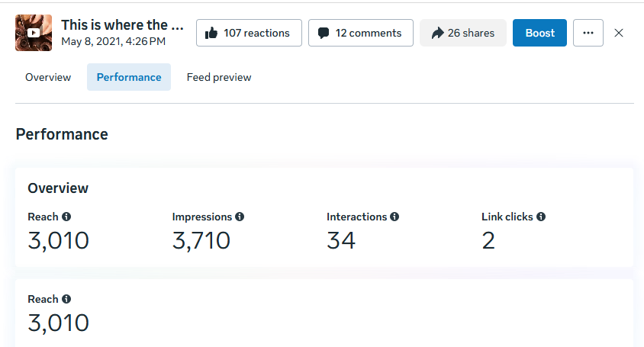The height and width of the screenshot is (347, 644).
Task: Click the post title text
Action: pos(122,25)
